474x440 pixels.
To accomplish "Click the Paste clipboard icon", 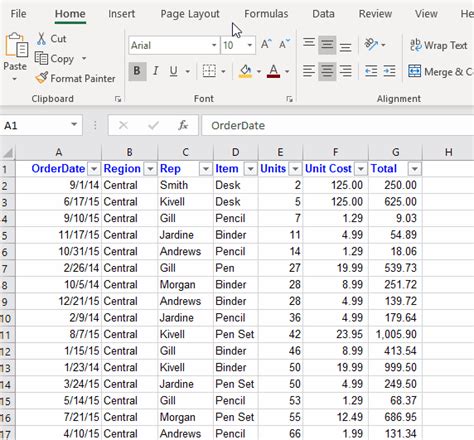I will (x=16, y=45).
